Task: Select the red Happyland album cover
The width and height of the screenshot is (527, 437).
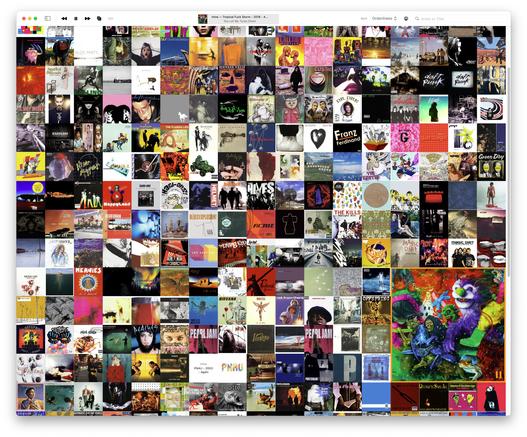Action: pos(117,196)
